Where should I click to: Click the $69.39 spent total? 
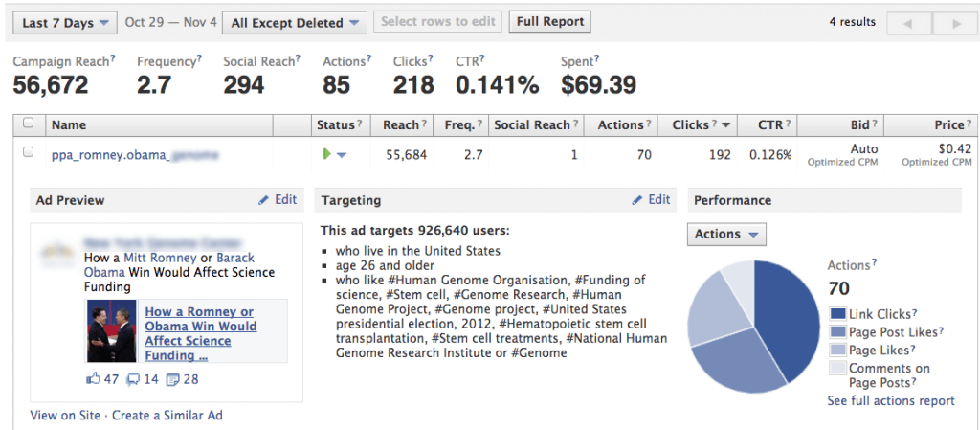(599, 84)
